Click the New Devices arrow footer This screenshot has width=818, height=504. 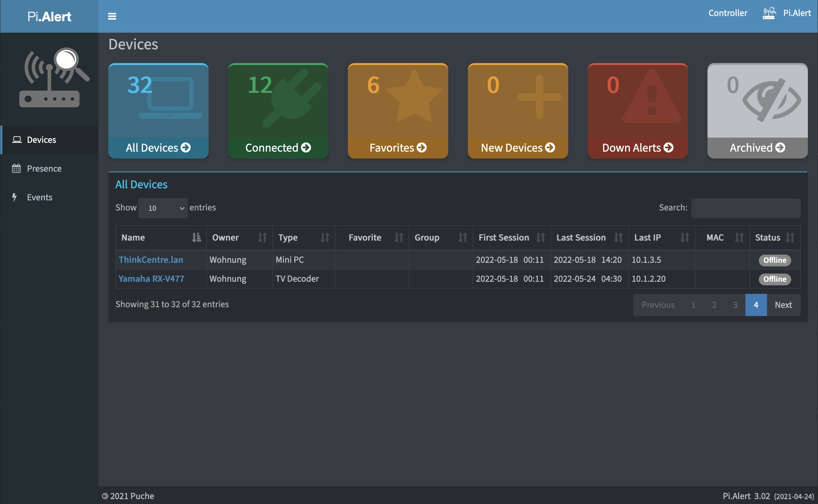(x=518, y=148)
